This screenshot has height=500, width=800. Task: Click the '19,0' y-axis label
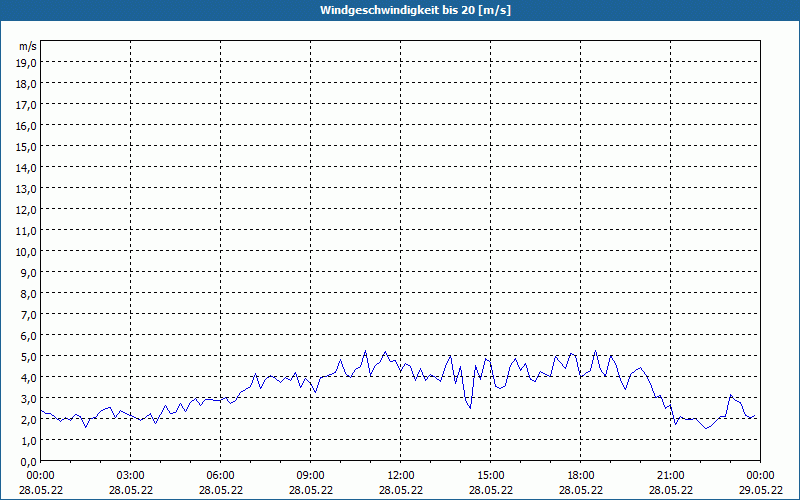coord(27,63)
